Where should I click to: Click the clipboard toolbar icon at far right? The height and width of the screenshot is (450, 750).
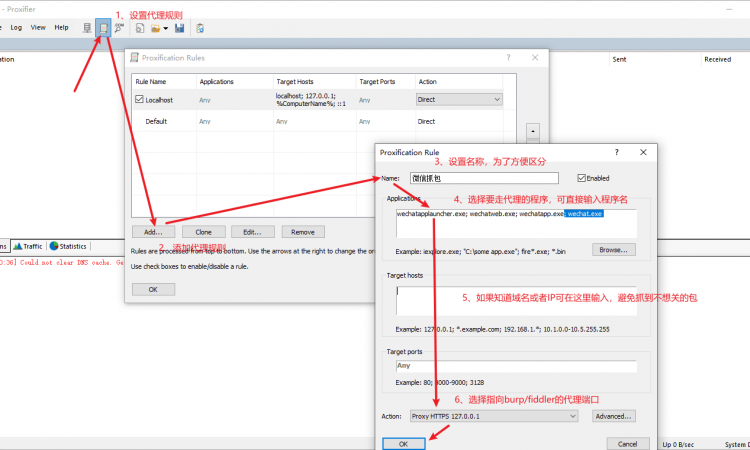(200, 28)
